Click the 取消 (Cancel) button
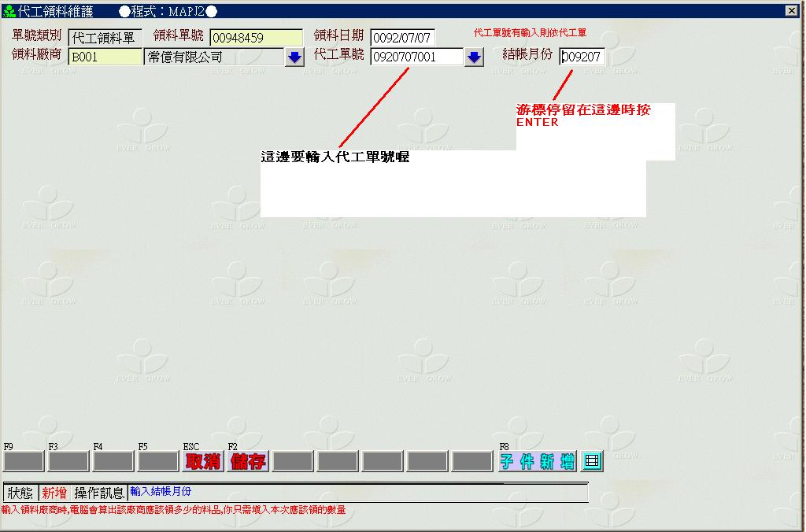806x532 pixels. click(x=202, y=461)
